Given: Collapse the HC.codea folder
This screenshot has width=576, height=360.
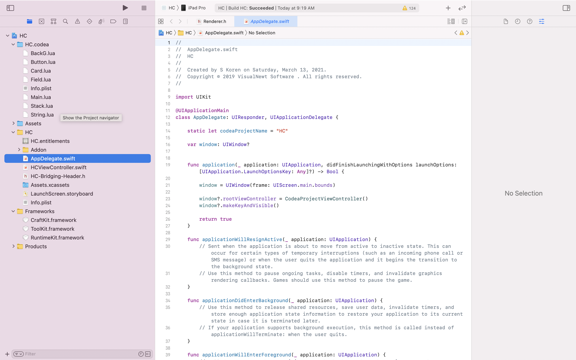Looking at the screenshot, I should click(13, 44).
